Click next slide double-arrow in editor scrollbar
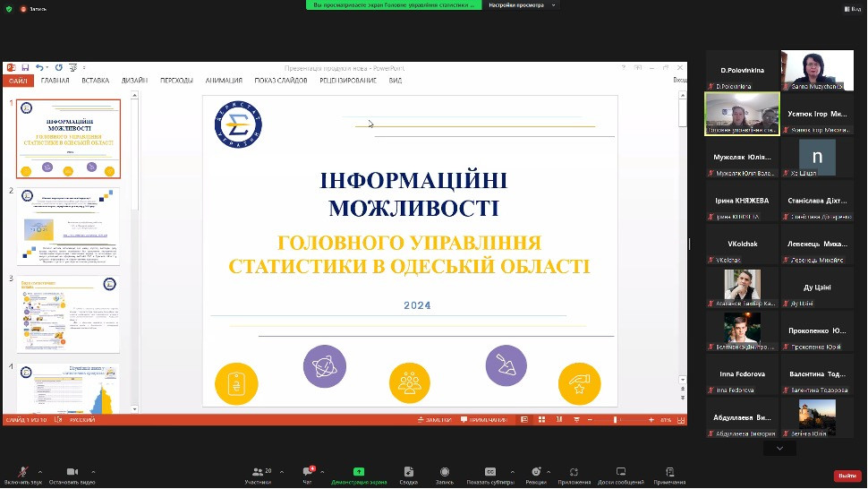868x489 pixels. click(683, 398)
